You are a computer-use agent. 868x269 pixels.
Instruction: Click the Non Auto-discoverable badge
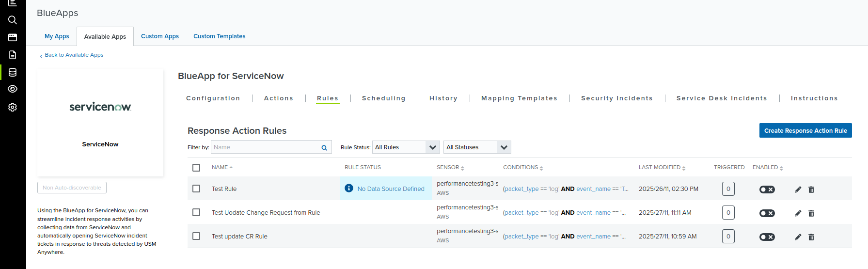coord(72,188)
